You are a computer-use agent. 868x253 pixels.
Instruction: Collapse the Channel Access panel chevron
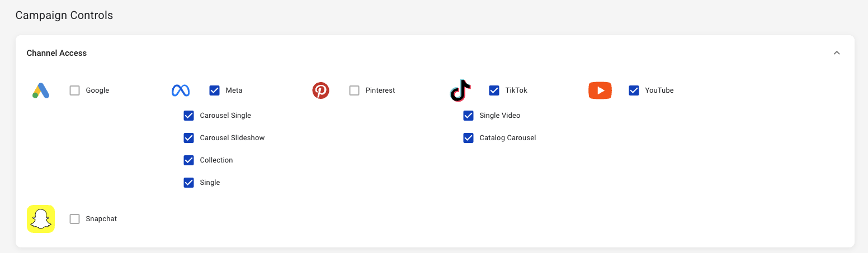tap(837, 53)
